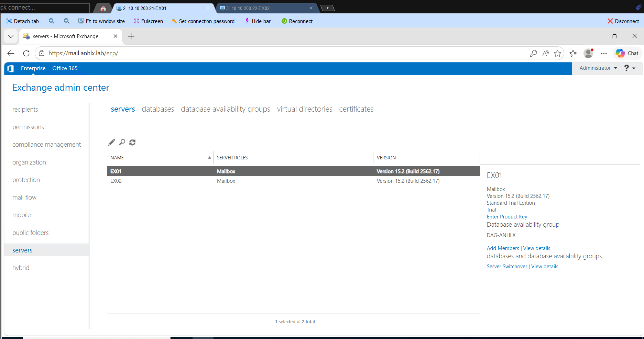Edit the selected server with pencil icon
Screen dimensions: 644x339
pyautogui.click(x=112, y=142)
